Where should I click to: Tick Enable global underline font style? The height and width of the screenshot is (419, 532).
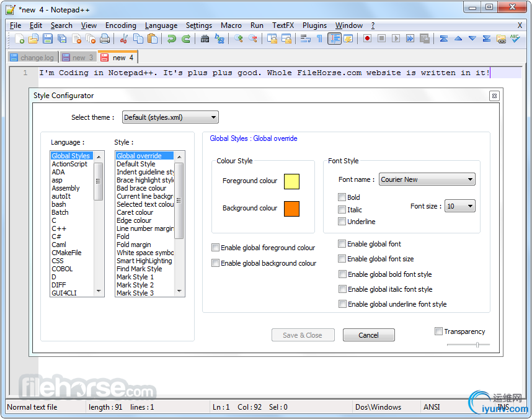pos(342,304)
